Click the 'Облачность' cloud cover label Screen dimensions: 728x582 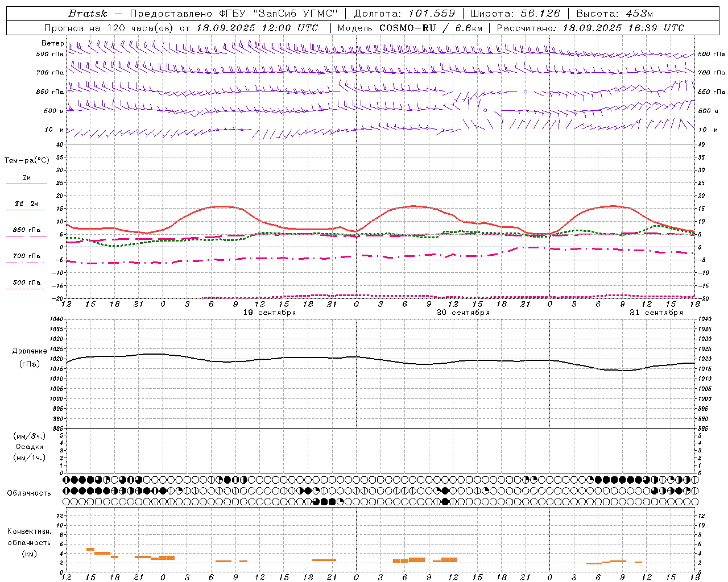29,493
